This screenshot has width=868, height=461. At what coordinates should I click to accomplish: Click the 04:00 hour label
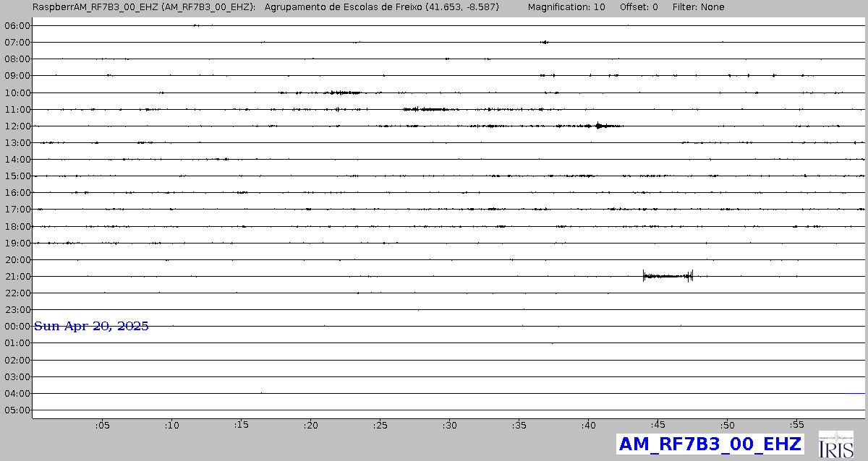(x=17, y=393)
